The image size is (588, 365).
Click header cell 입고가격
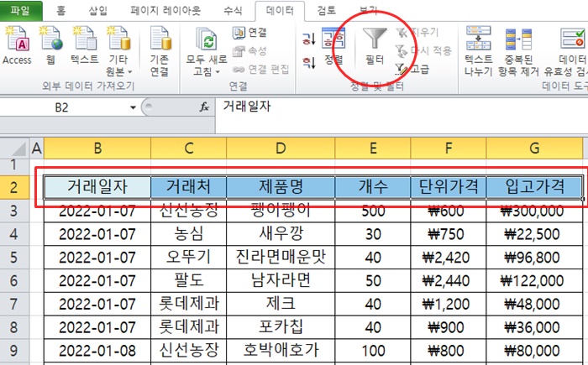tap(534, 186)
